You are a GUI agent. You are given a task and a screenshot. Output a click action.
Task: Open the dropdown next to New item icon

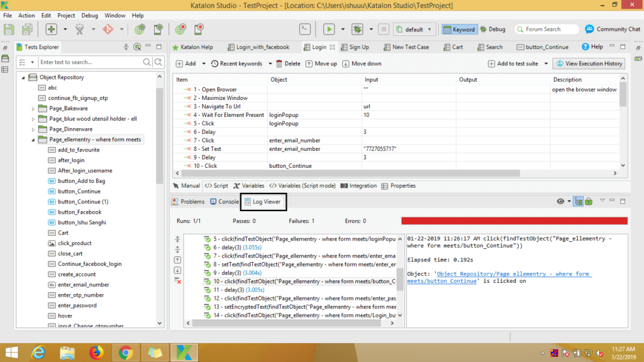pyautogui.click(x=65, y=29)
